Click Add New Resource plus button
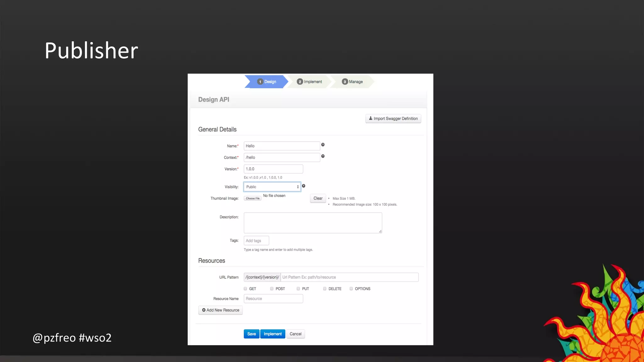 220,310
